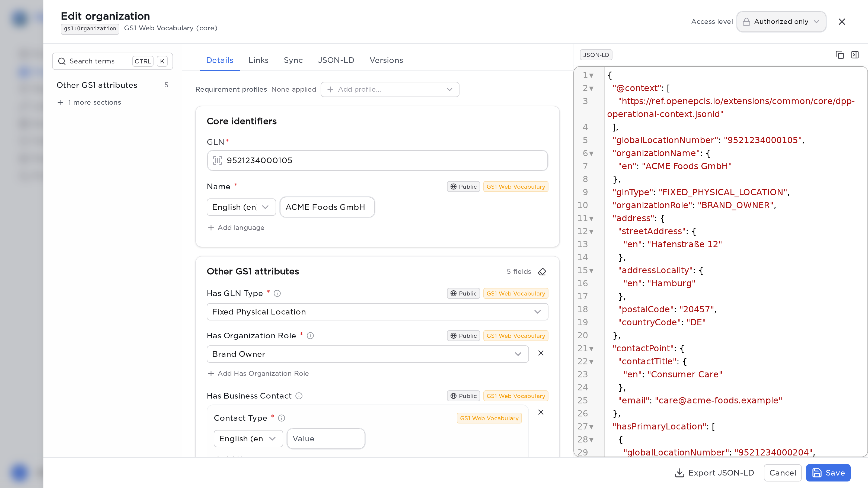The height and width of the screenshot is (488, 868).
Task: Fold JSON line 2 @context array
Action: click(x=591, y=89)
